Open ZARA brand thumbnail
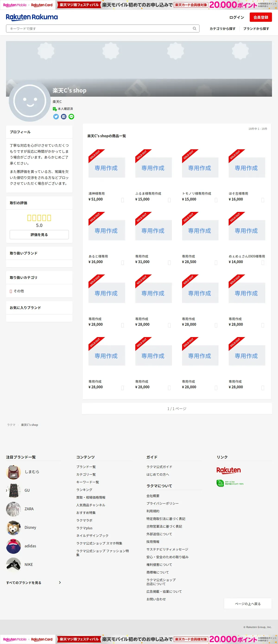Viewport: 278px width, 644px height. click(x=13, y=509)
